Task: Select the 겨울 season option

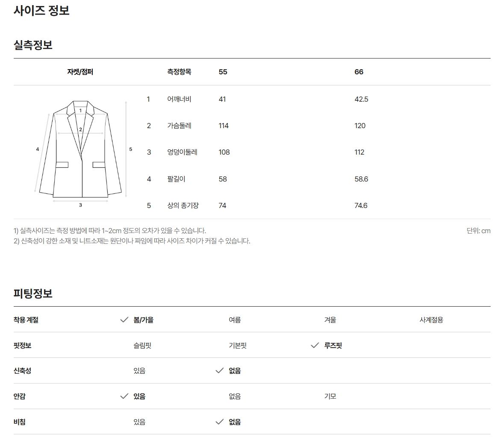Action: tap(330, 319)
